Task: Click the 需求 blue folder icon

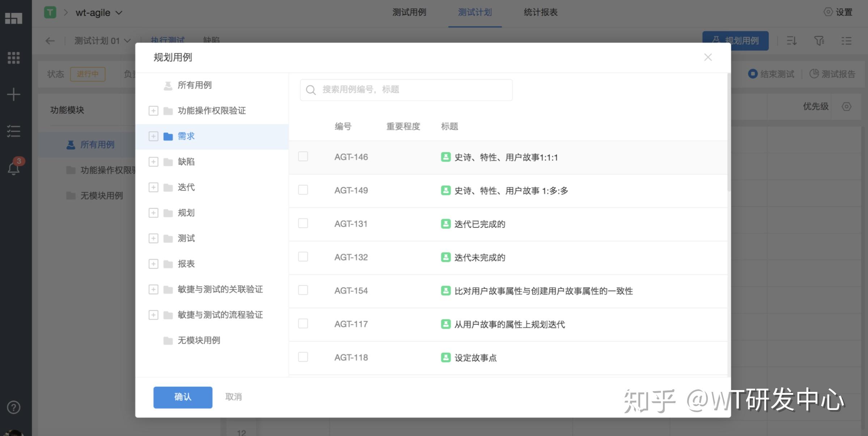Action: [x=168, y=136]
